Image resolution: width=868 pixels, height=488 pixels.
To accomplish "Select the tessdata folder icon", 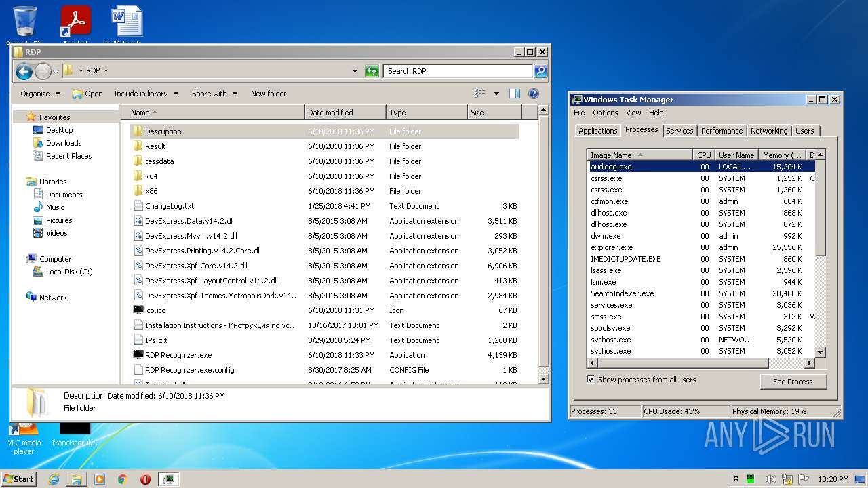I will [138, 161].
